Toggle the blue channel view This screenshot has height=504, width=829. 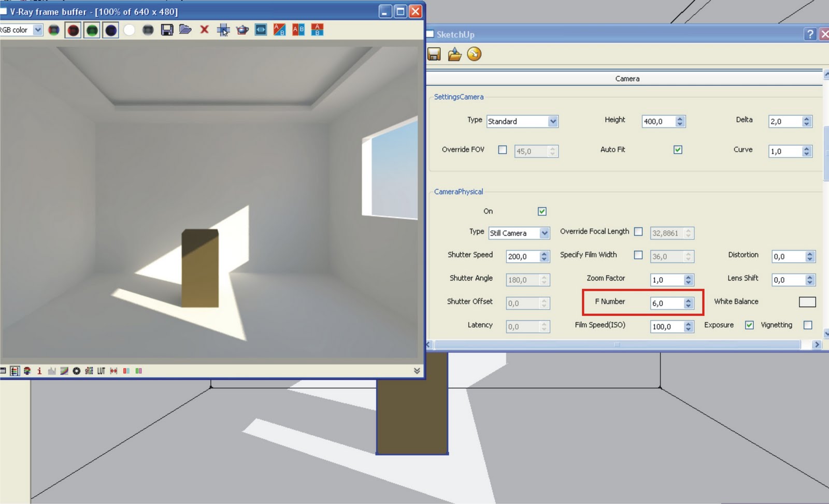(110, 30)
